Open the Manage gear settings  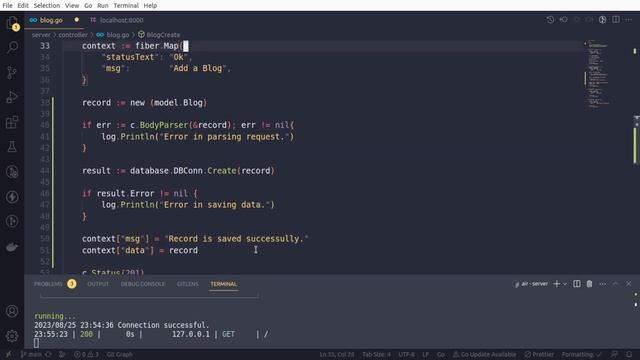[12, 336]
